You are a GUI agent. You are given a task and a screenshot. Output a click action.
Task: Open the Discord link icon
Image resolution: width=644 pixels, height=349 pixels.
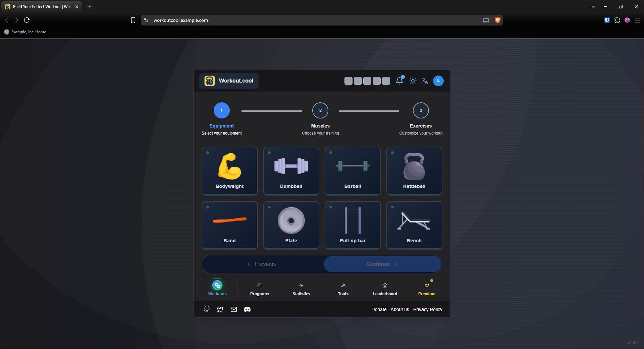247,309
